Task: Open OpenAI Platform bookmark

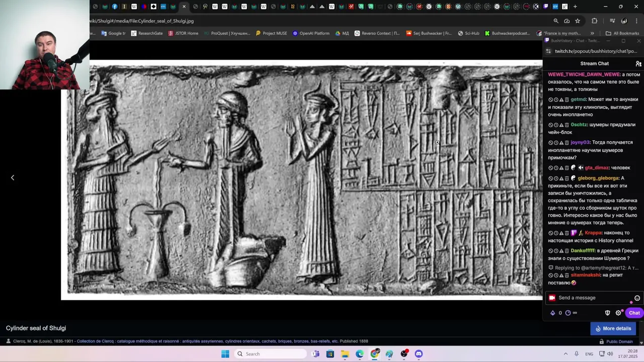Action: click(x=310, y=33)
